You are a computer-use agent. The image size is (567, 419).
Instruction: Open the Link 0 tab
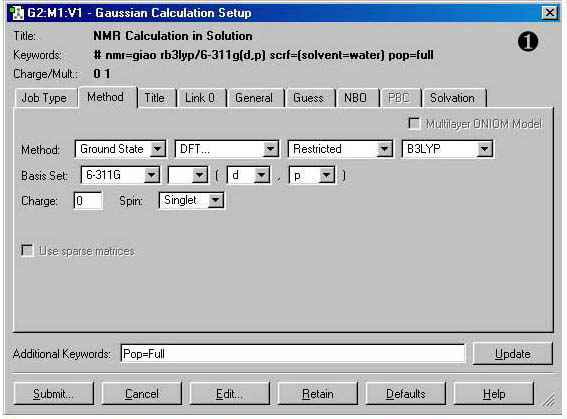coord(201,98)
